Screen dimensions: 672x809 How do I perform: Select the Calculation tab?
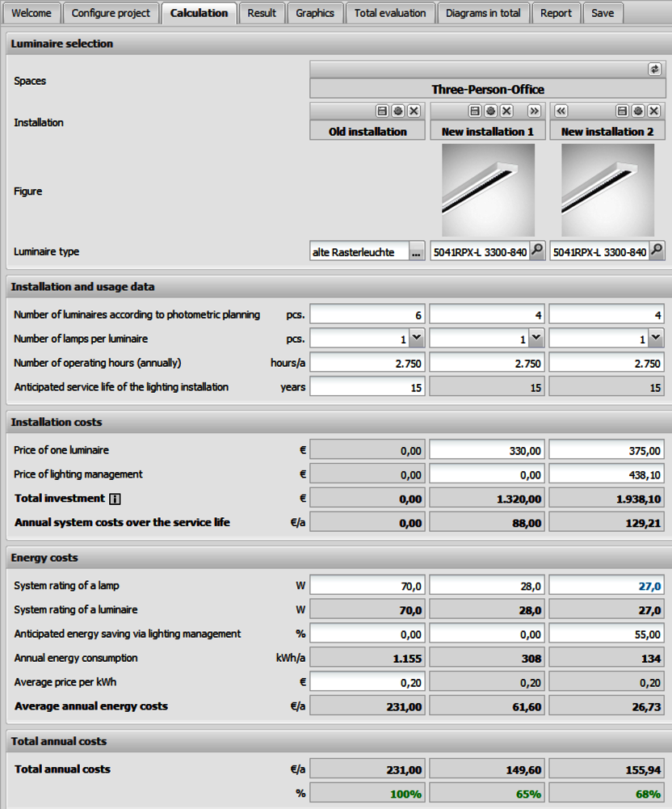click(x=199, y=13)
